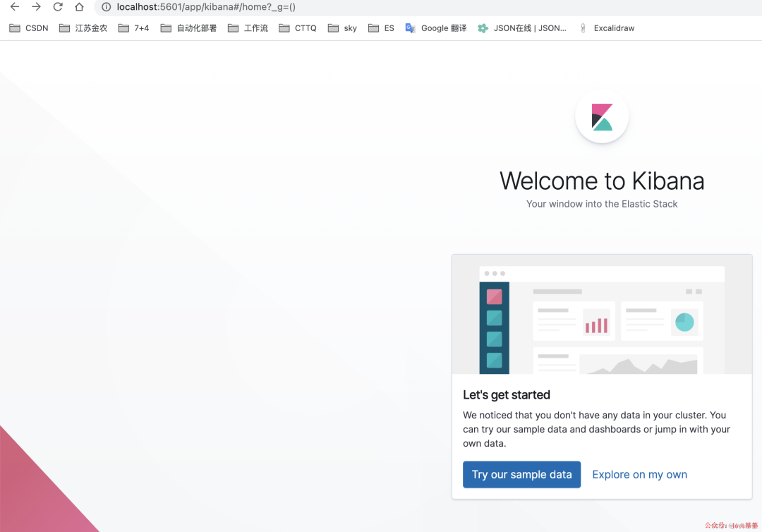Click the Welcome to Kibana heading
This screenshot has height=532, width=762.
(602, 181)
